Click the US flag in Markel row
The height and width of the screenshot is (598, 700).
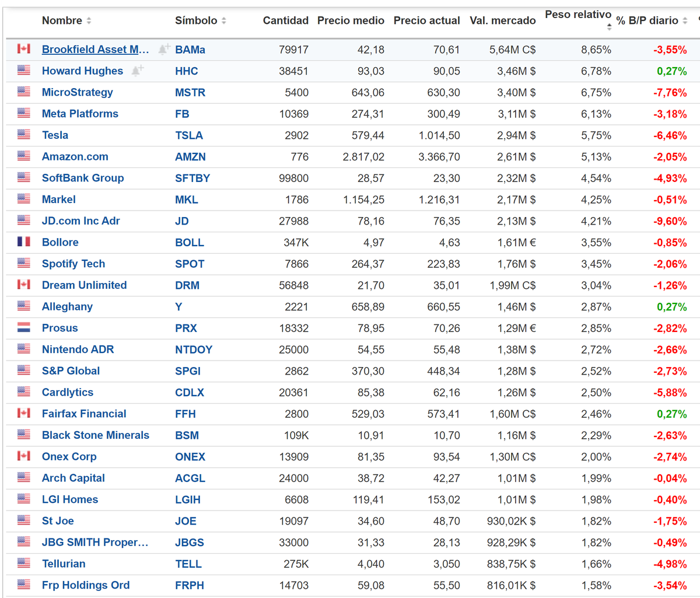(x=23, y=199)
